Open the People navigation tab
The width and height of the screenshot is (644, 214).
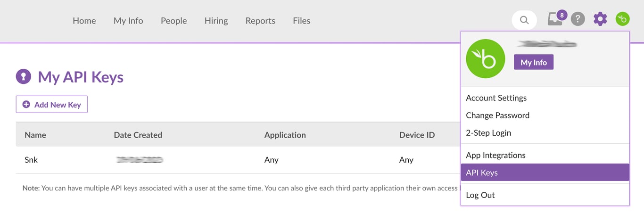pos(173,21)
